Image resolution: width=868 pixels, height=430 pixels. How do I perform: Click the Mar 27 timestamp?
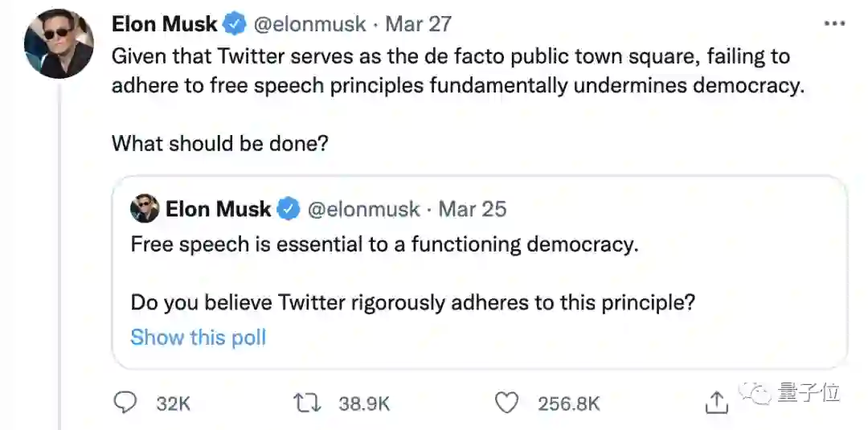pyautogui.click(x=418, y=24)
